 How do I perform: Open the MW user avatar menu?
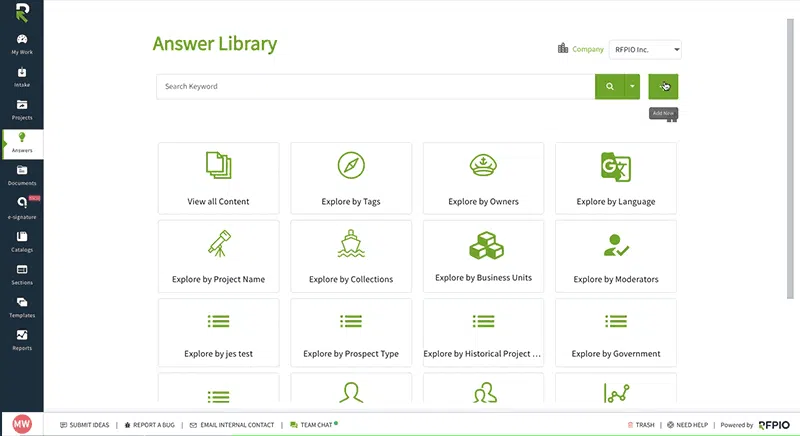(22, 424)
